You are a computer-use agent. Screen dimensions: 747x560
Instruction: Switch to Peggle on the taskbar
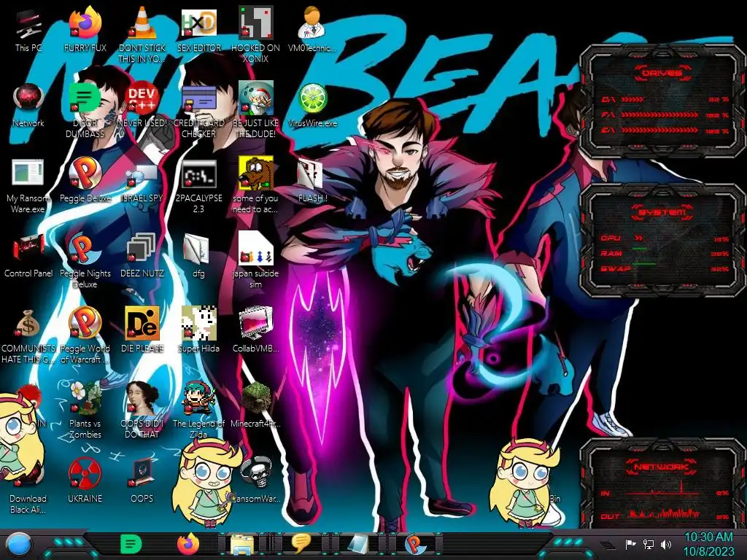pos(414,544)
